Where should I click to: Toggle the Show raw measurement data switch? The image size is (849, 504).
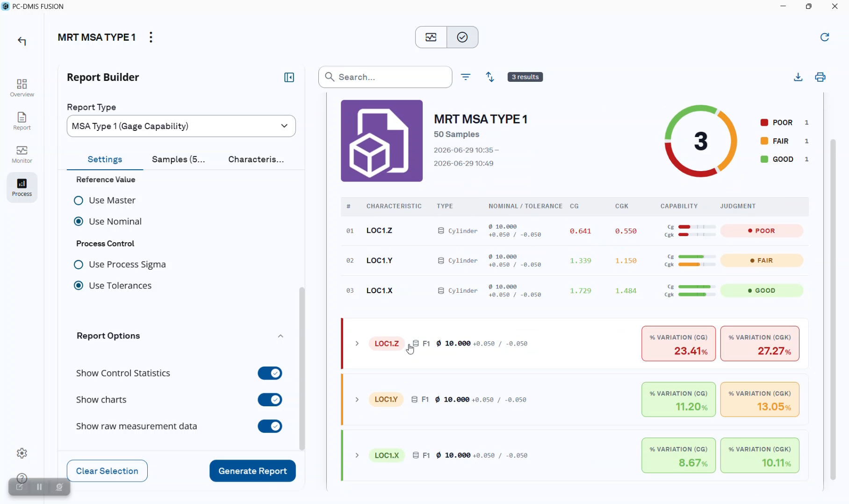tap(270, 426)
